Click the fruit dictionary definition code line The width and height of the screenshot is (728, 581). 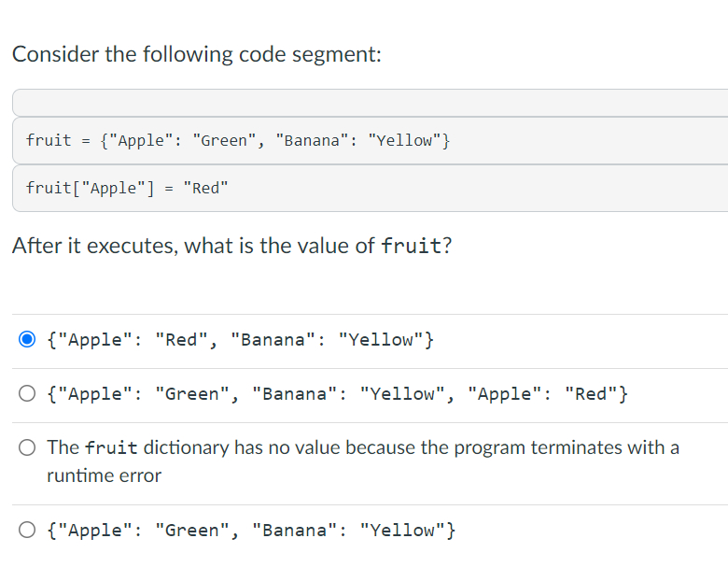[x=239, y=140]
